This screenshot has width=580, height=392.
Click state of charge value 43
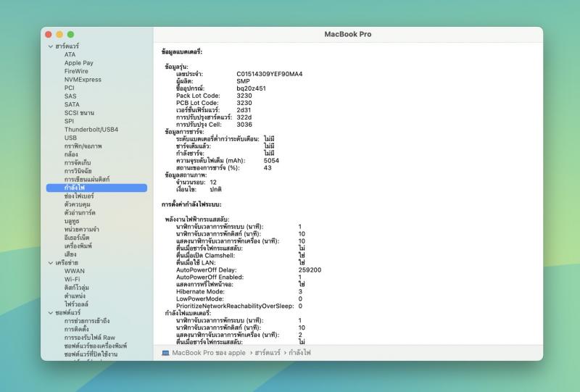(268, 168)
